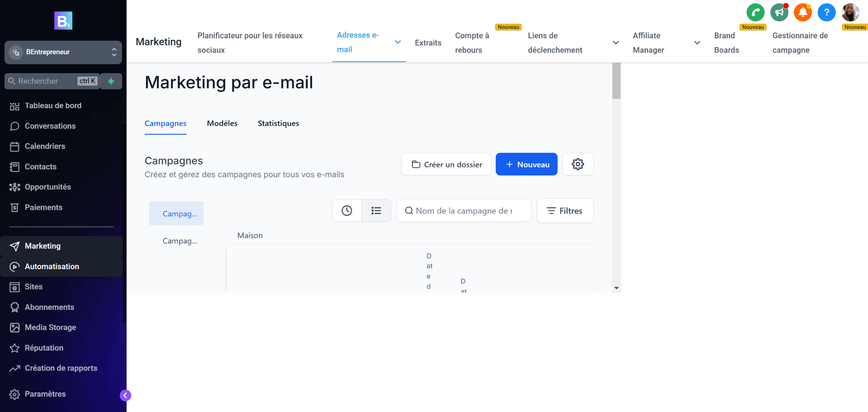Image resolution: width=868 pixels, height=412 pixels.
Task: Open the campaigns settings gear icon
Action: (577, 164)
